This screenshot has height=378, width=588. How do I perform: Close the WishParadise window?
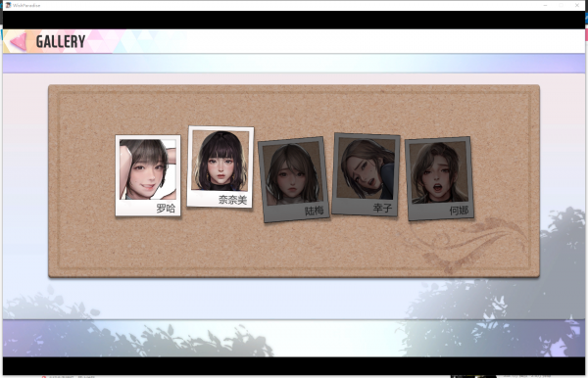[577, 5]
